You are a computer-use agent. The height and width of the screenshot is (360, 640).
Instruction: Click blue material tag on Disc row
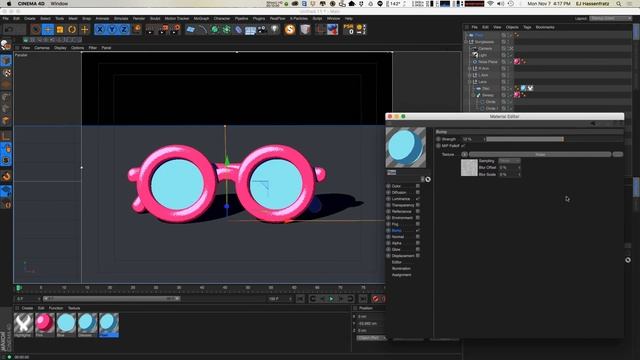click(x=523, y=88)
